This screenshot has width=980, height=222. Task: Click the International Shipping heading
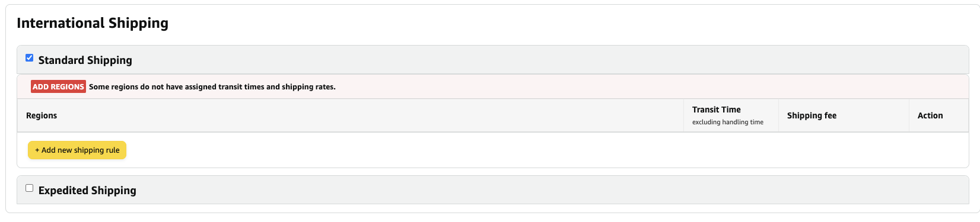[93, 23]
